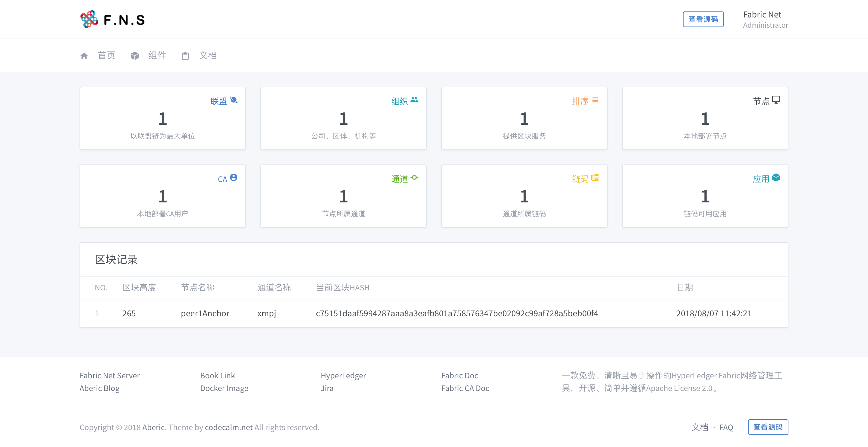Click the clipboard icon beside 文档

point(185,56)
